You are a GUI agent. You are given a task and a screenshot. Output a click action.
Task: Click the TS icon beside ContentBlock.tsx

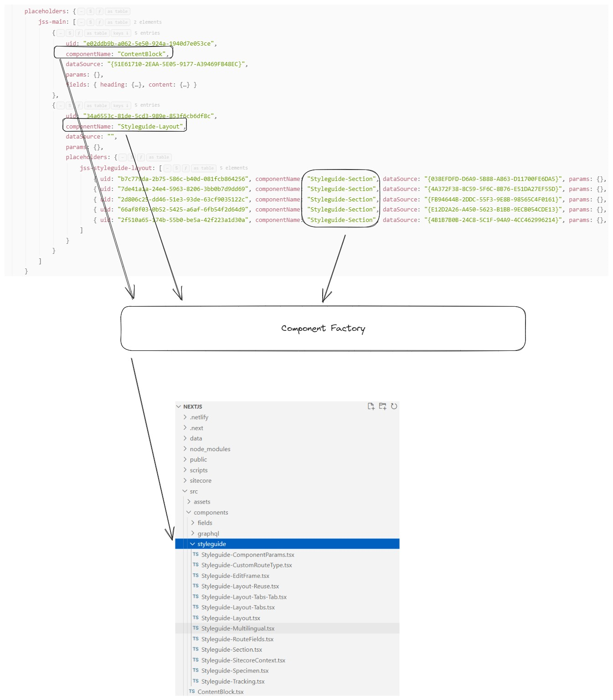[x=192, y=692]
